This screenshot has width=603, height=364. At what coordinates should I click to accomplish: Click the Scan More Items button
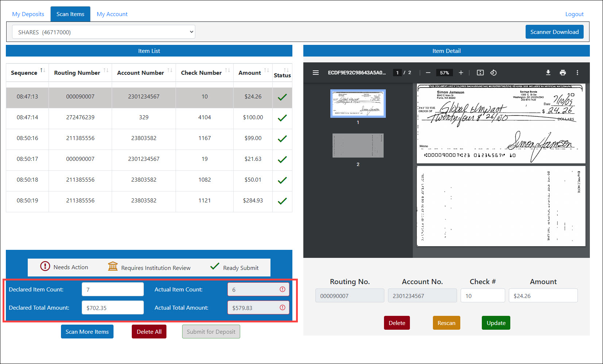click(x=87, y=332)
